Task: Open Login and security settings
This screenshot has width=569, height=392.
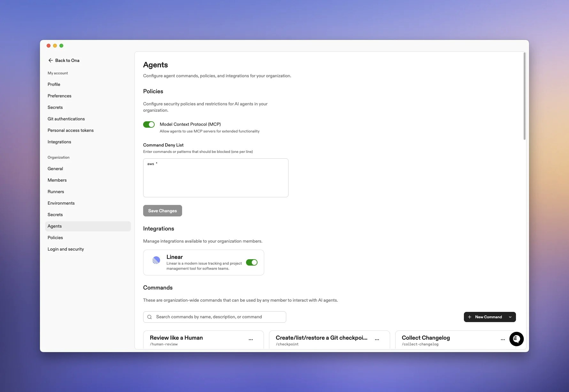Action: (x=65, y=249)
